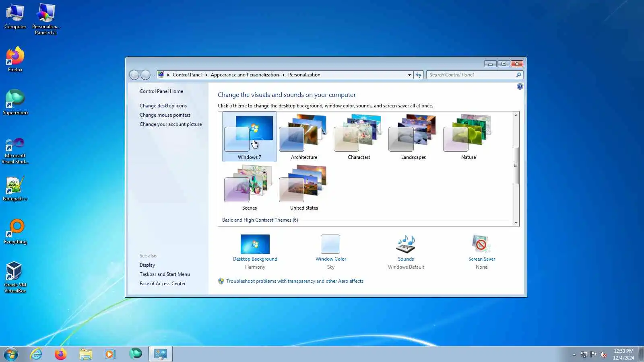Screen dimensions: 644x362
Task: Select the Landscapes theme
Action: 413,137
